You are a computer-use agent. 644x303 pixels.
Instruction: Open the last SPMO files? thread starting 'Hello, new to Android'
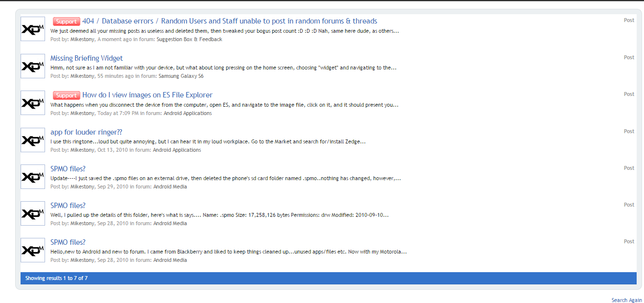coord(68,242)
